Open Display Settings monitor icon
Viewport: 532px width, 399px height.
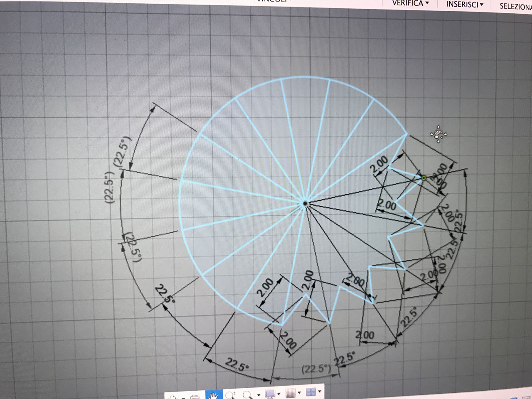(271, 394)
